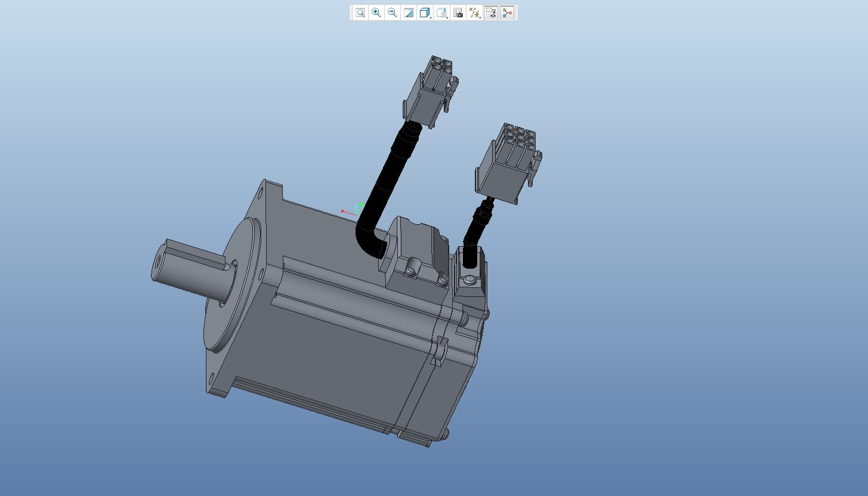Open the Saved Orientations dropdown

coord(442,13)
